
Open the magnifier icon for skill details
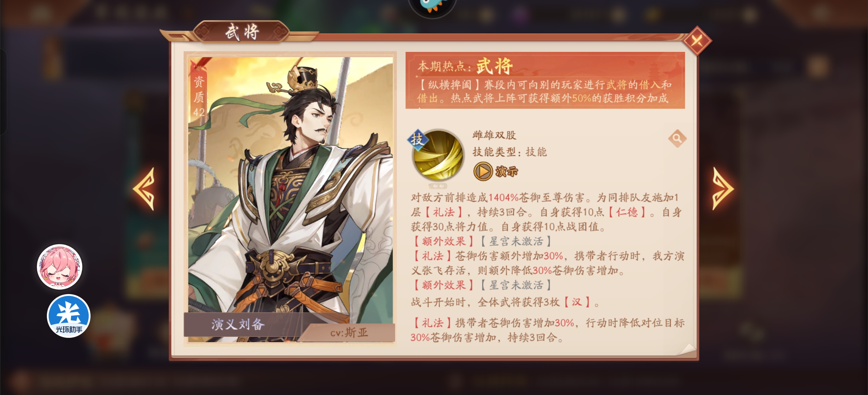[x=677, y=138]
